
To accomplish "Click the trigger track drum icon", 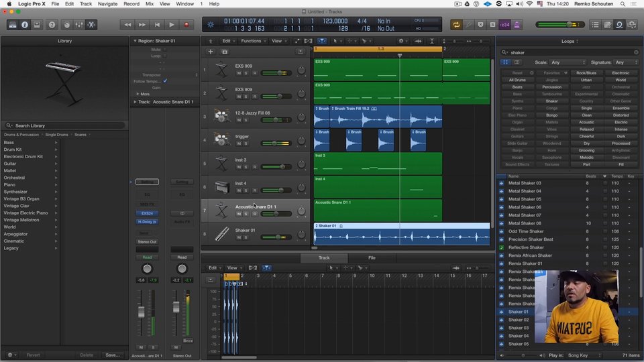I will [222, 140].
